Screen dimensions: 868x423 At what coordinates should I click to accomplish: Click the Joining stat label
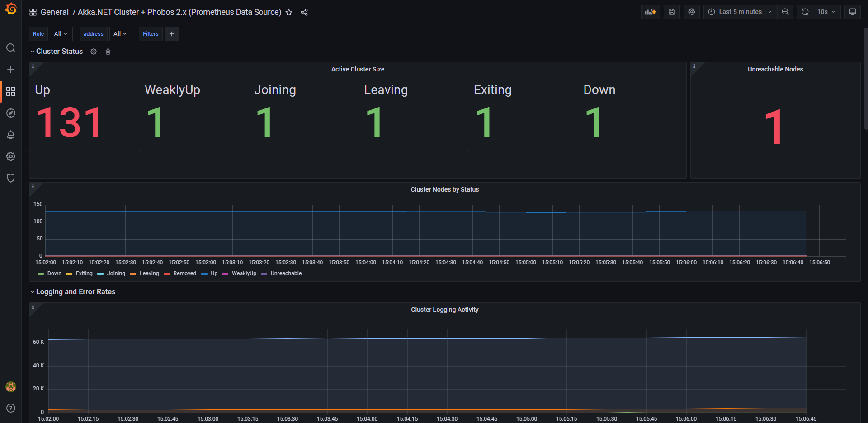275,90
